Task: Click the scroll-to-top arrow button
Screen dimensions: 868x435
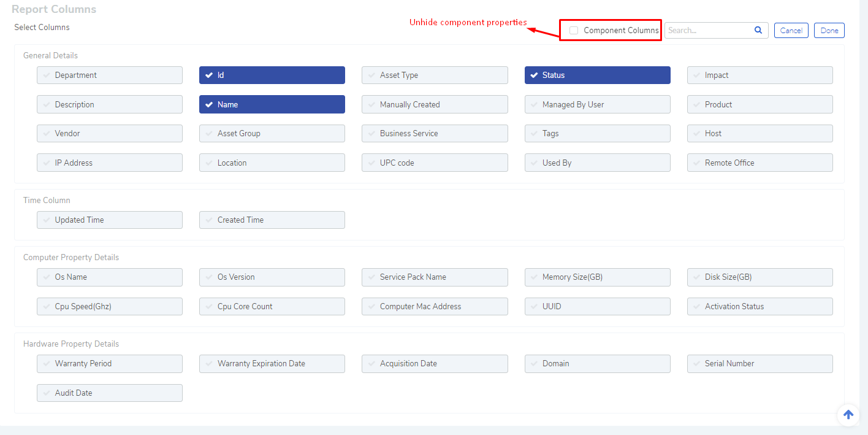Action: (x=848, y=415)
